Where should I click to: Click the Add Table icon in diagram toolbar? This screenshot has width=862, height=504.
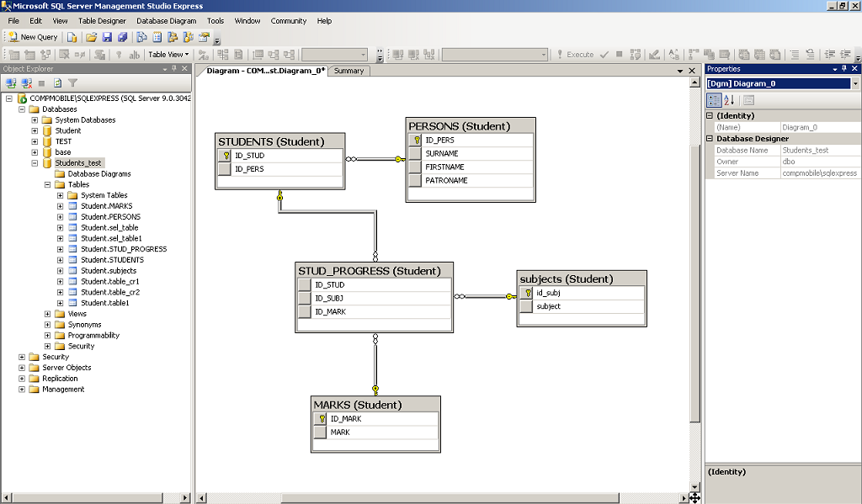point(29,55)
